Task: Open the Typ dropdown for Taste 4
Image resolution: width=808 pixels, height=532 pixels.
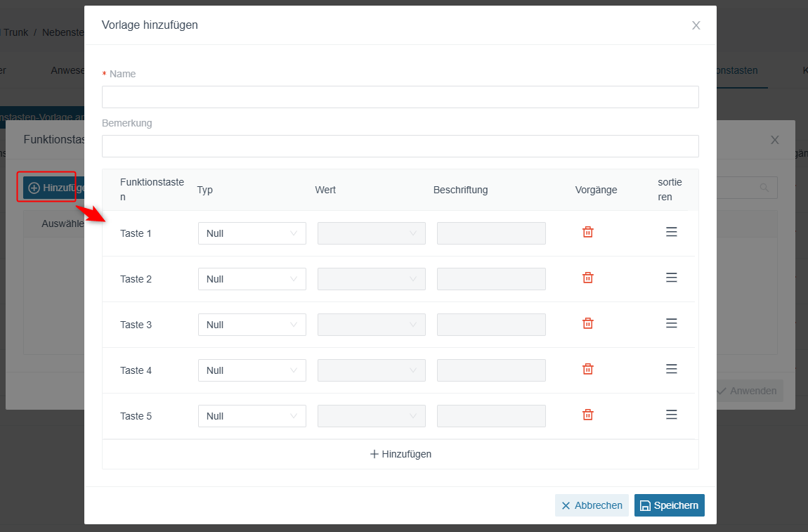Action: coord(252,370)
